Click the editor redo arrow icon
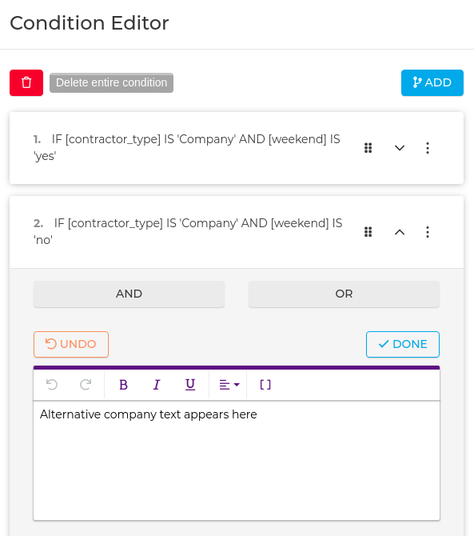This screenshot has width=474, height=536. pyautogui.click(x=85, y=385)
